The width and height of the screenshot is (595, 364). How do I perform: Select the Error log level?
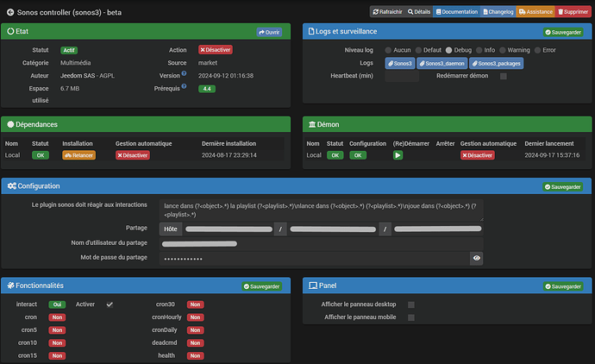tap(537, 50)
